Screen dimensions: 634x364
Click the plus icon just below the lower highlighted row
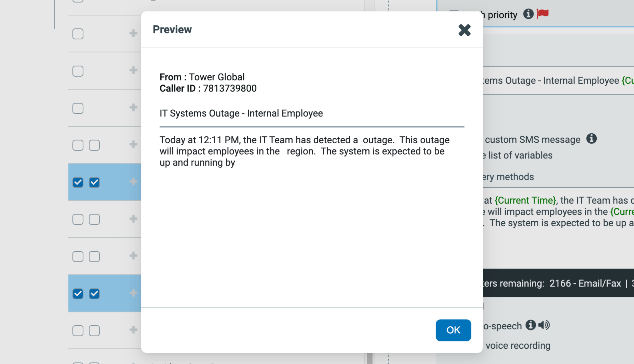(x=133, y=330)
